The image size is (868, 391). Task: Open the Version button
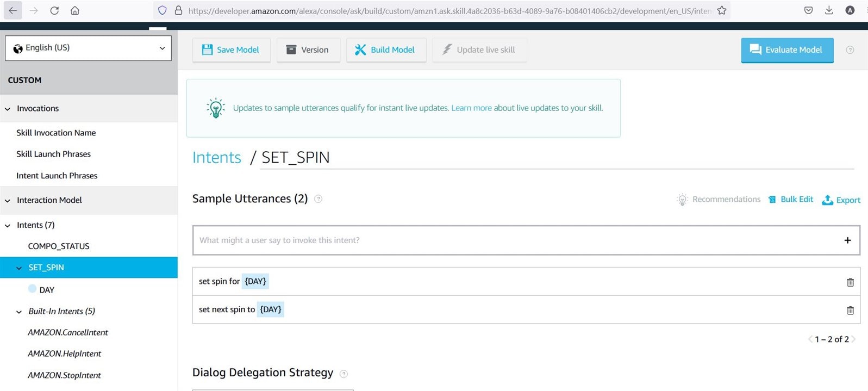(x=308, y=50)
